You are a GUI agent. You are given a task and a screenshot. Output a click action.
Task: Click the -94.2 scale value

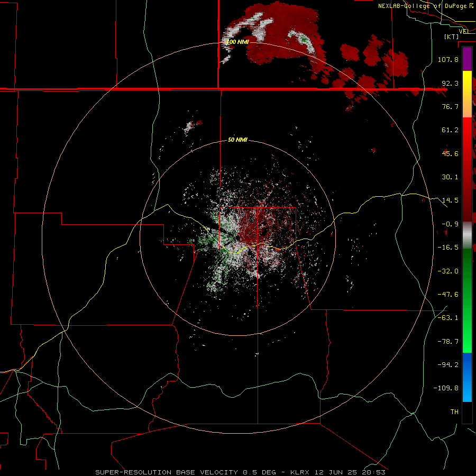pyautogui.click(x=448, y=365)
